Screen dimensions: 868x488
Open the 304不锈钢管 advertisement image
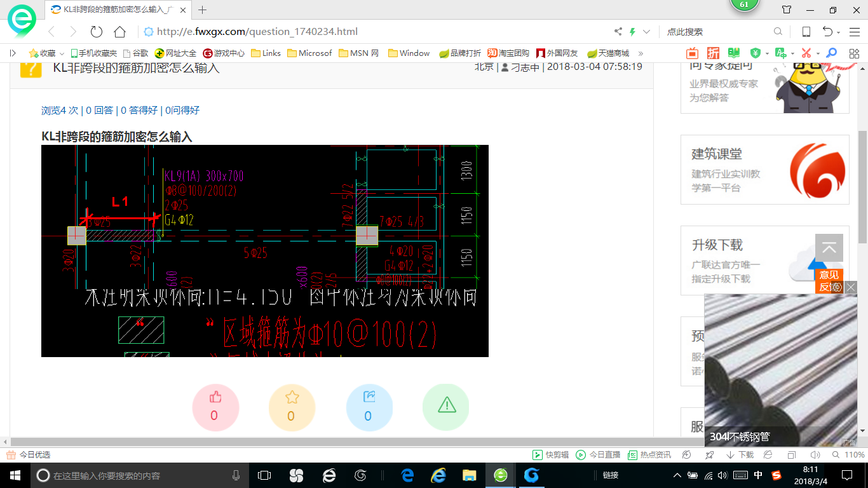point(780,370)
